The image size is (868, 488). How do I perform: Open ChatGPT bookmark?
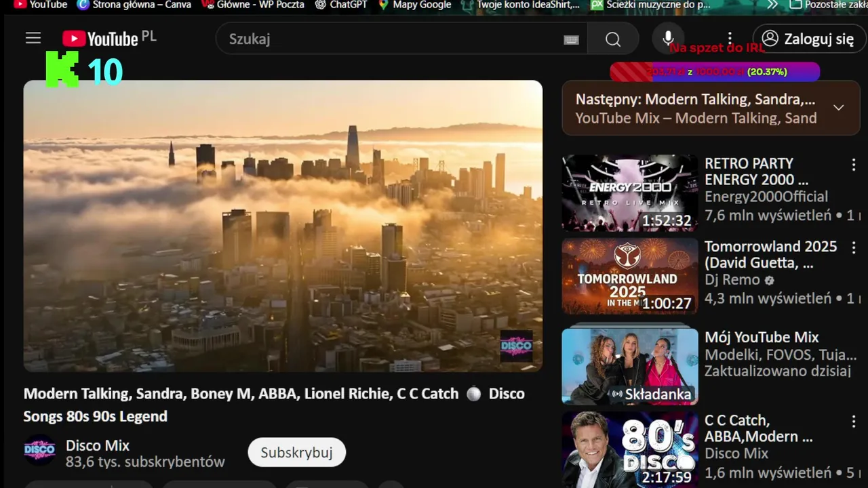pos(341,5)
